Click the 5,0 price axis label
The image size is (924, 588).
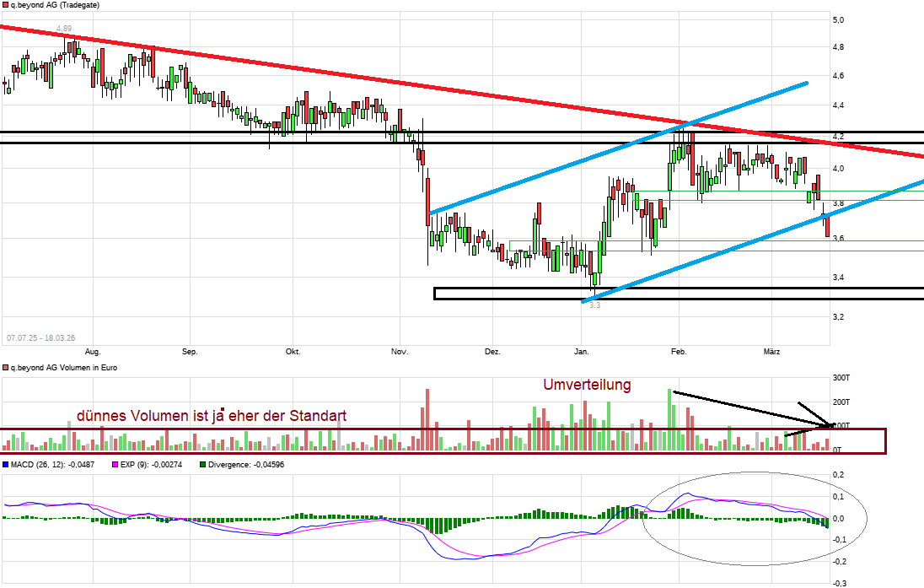838,19
